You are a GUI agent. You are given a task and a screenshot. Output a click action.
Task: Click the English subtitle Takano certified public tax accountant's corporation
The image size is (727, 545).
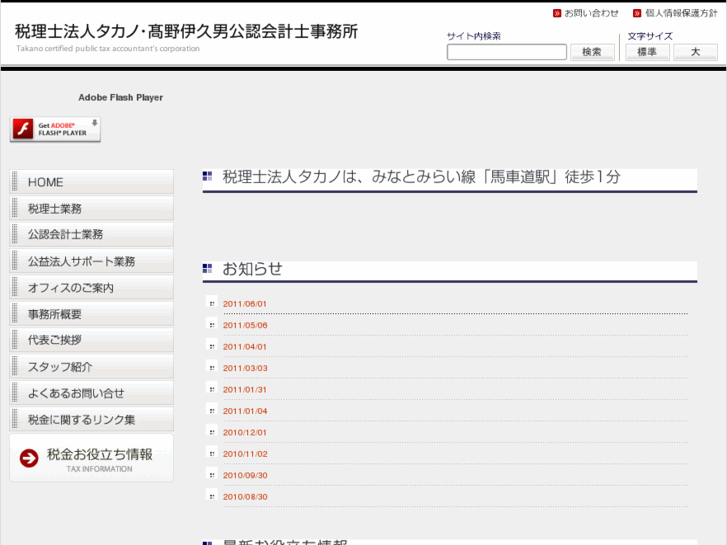[x=108, y=48]
